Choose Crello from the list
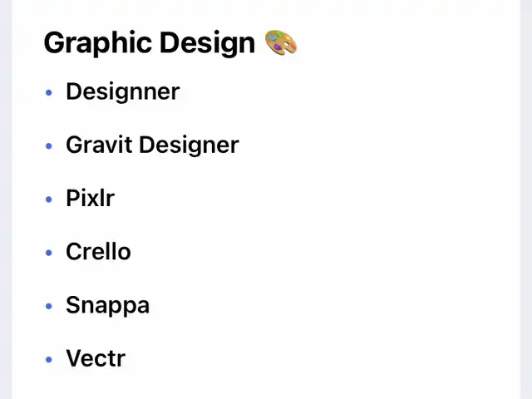The height and width of the screenshot is (399, 532). pos(98,251)
